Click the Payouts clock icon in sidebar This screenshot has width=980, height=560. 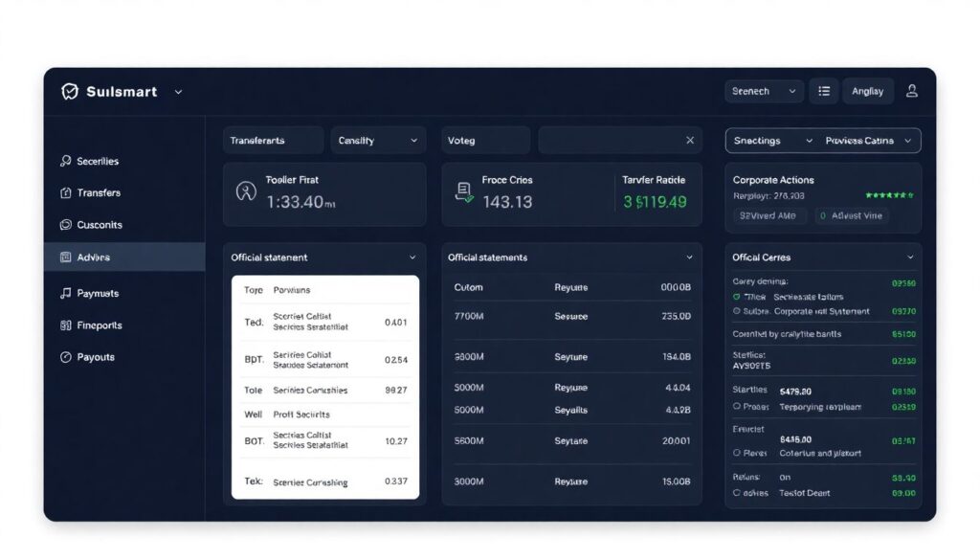click(x=65, y=357)
